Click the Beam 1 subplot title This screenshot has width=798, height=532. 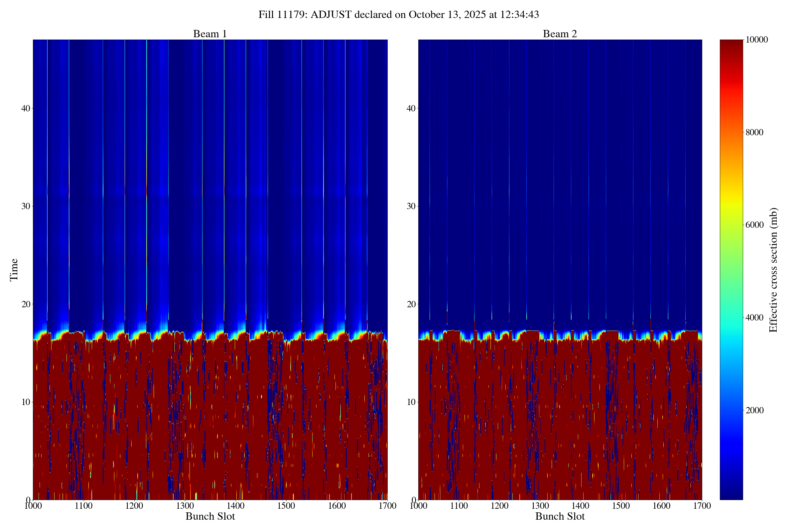pyautogui.click(x=210, y=34)
